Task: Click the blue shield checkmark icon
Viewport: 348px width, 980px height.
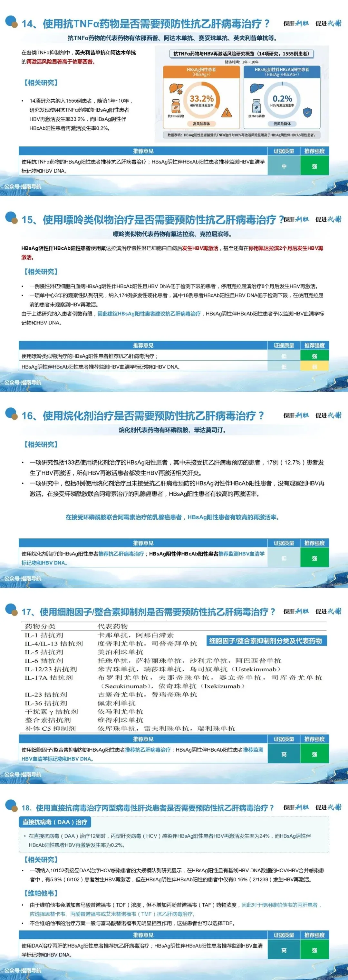Action: 307,112
